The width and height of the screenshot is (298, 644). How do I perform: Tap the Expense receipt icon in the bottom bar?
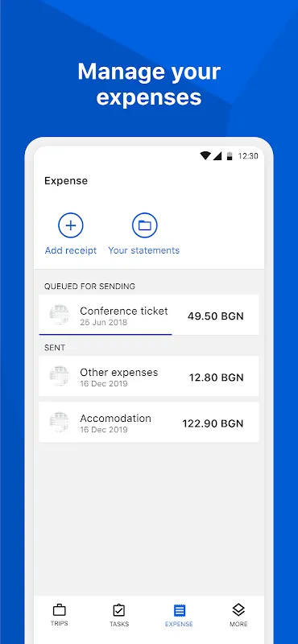(x=180, y=610)
